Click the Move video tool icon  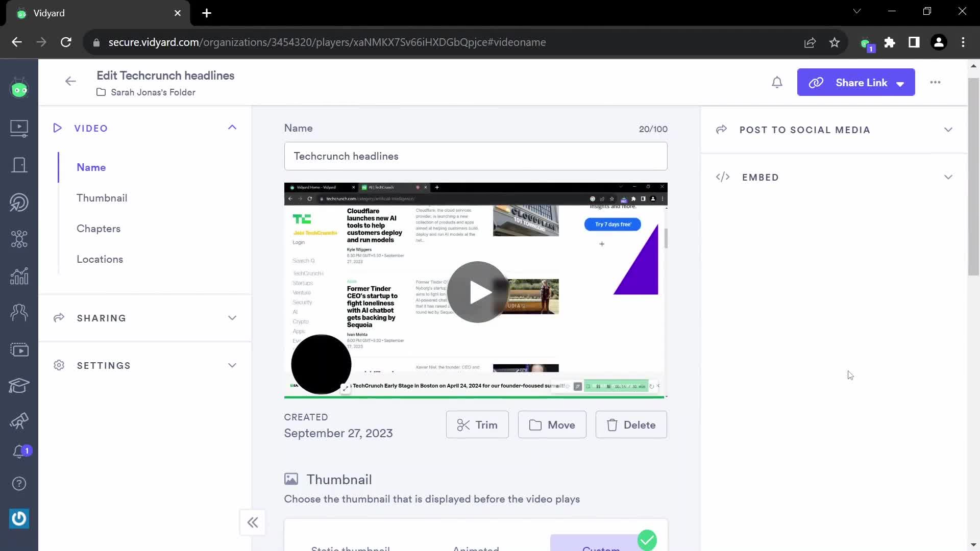[536, 424]
